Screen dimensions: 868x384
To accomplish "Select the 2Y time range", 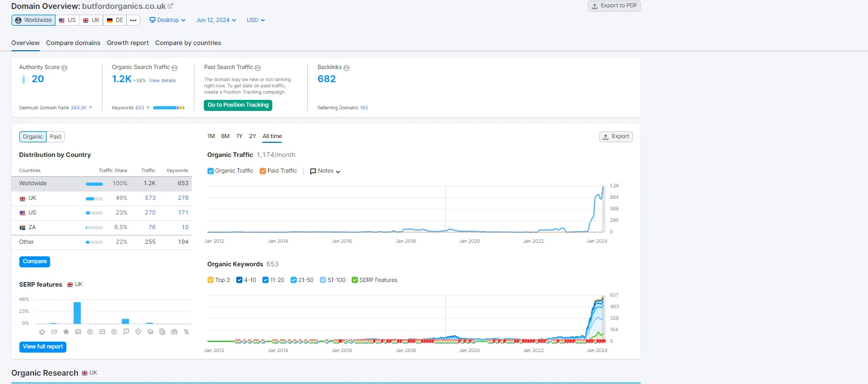I will coord(252,137).
